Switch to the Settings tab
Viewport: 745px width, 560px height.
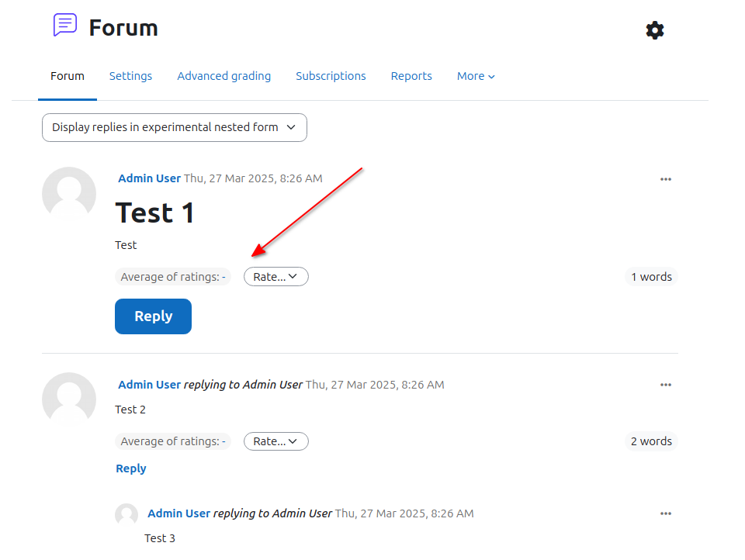(130, 76)
